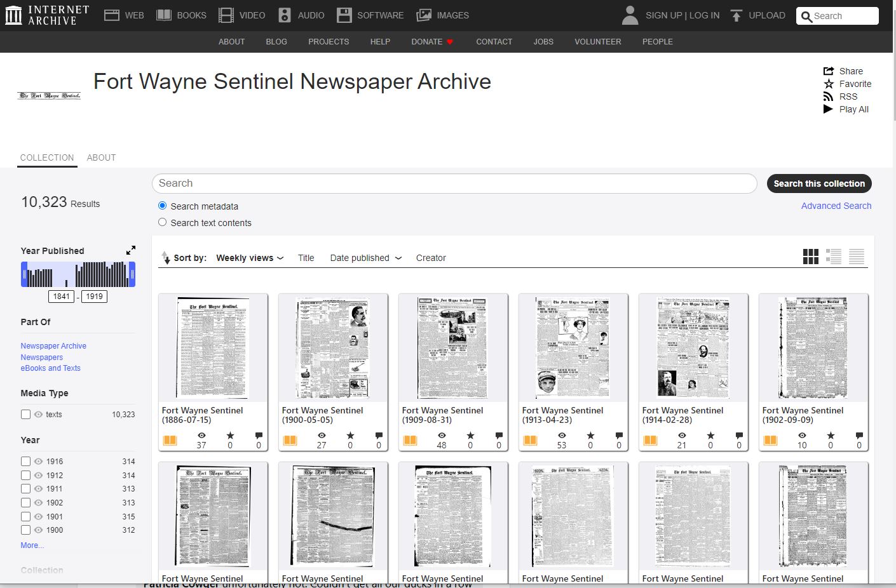Sort by Title

tap(306, 258)
